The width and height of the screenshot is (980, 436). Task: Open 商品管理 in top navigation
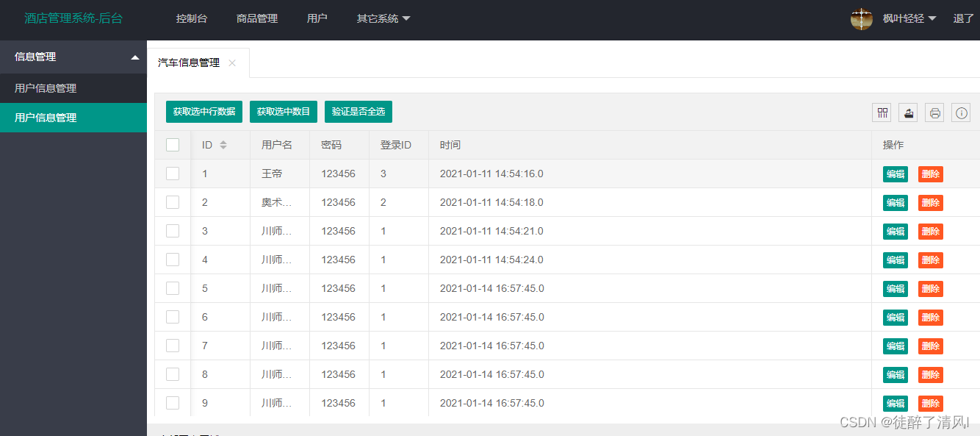click(x=257, y=18)
